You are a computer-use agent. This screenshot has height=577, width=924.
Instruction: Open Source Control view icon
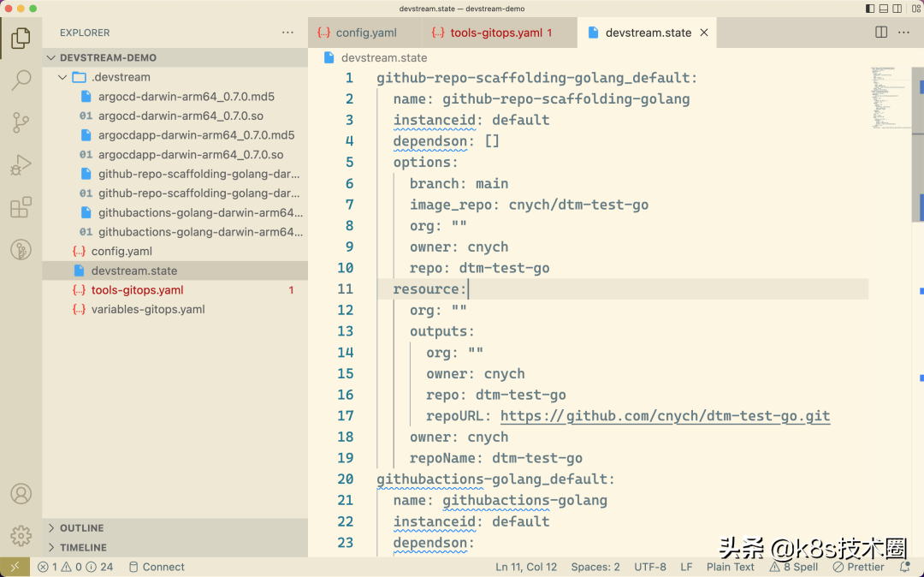tap(21, 123)
